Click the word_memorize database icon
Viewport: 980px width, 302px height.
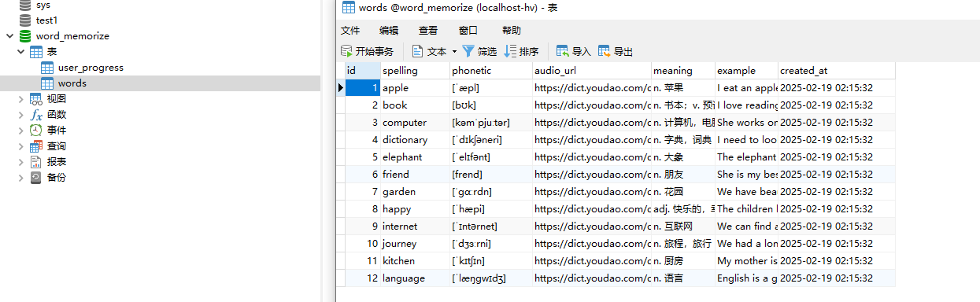(x=25, y=36)
